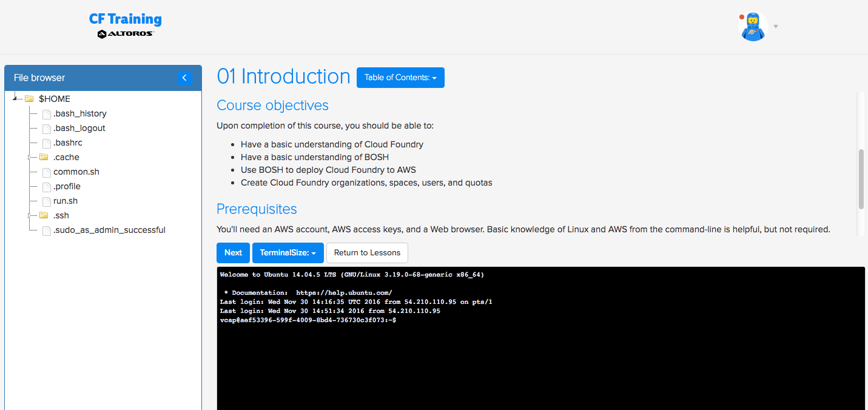The image size is (868, 410).
Task: Collapse the File browser panel with chevron button
Action: (185, 78)
